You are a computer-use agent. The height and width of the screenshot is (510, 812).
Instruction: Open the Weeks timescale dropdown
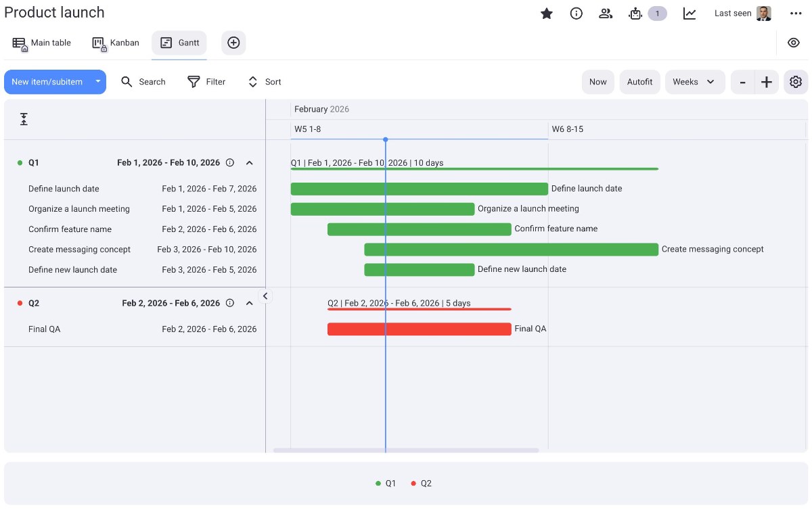[x=694, y=82]
